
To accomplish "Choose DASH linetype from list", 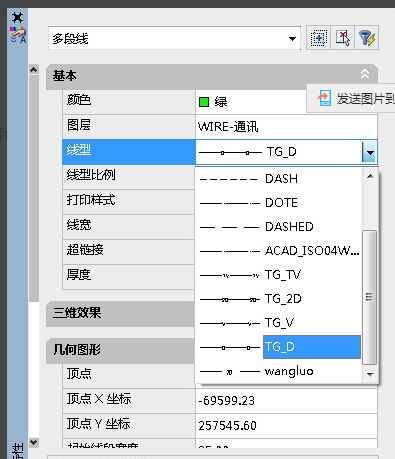I will 279,179.
